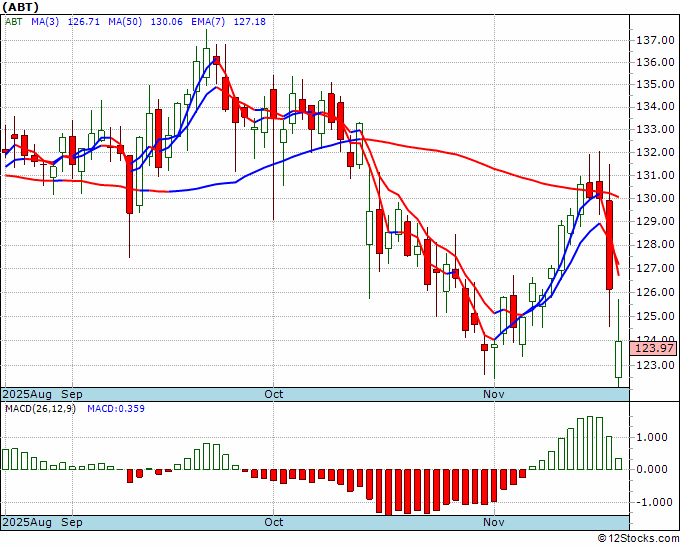The image size is (680, 546).
Task: Open the 12Stocks.com copyright link
Action: [638, 538]
